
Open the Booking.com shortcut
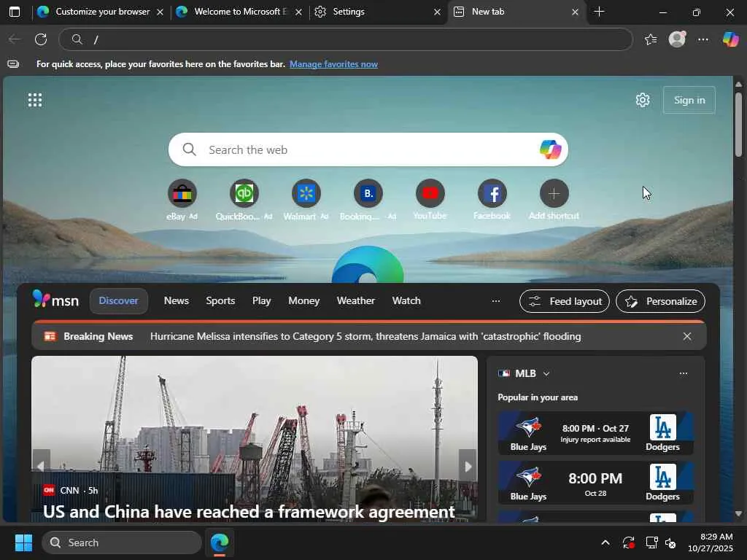pyautogui.click(x=368, y=193)
